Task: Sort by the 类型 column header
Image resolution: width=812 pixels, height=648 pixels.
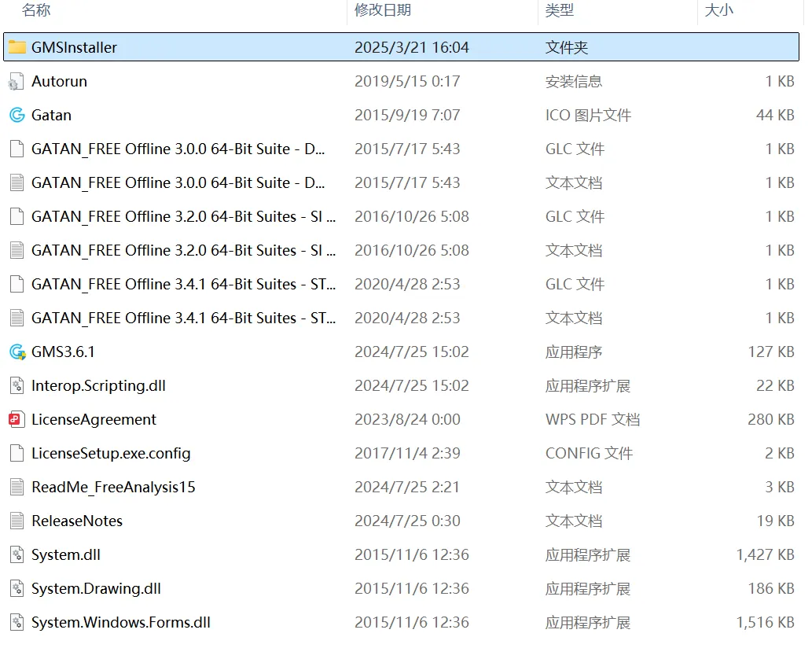Action: click(x=560, y=10)
